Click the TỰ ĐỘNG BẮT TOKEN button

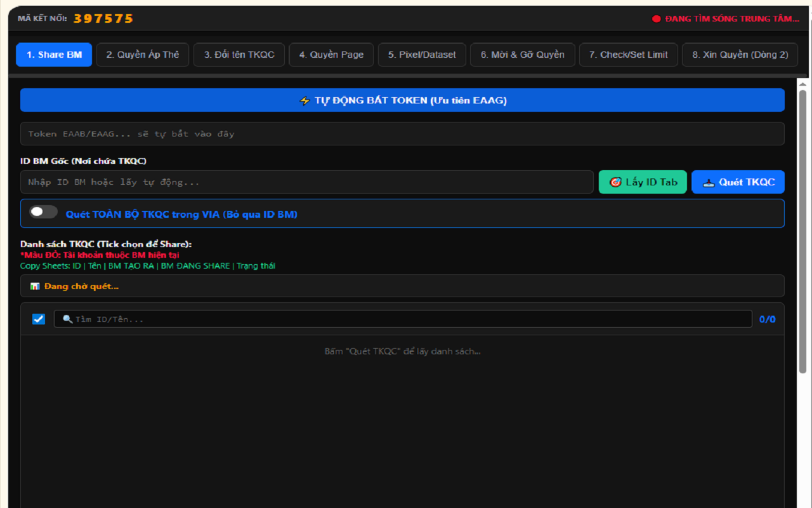(x=402, y=100)
